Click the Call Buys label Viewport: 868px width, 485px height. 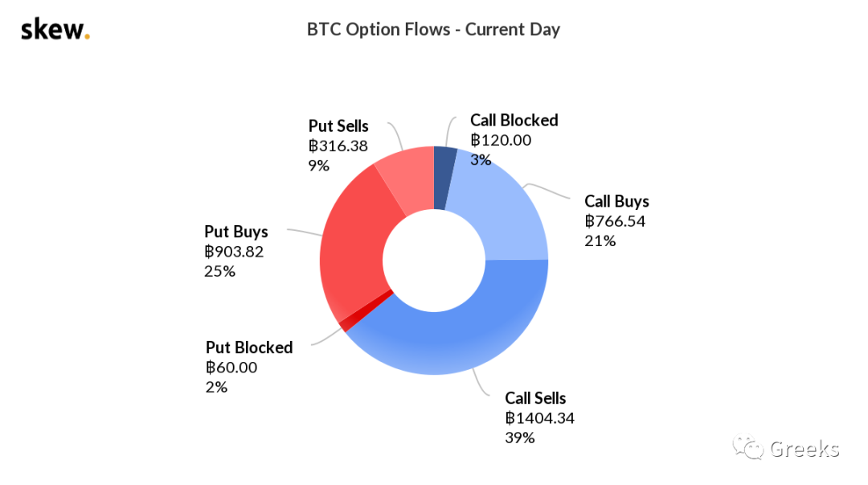point(616,201)
